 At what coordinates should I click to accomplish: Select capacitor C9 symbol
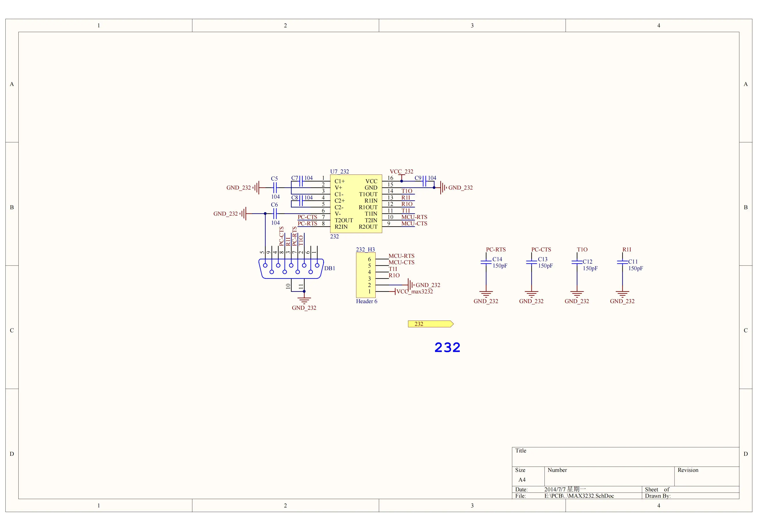(424, 181)
